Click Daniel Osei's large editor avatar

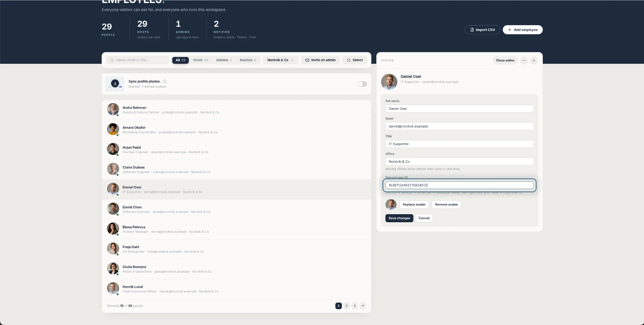coord(389,82)
